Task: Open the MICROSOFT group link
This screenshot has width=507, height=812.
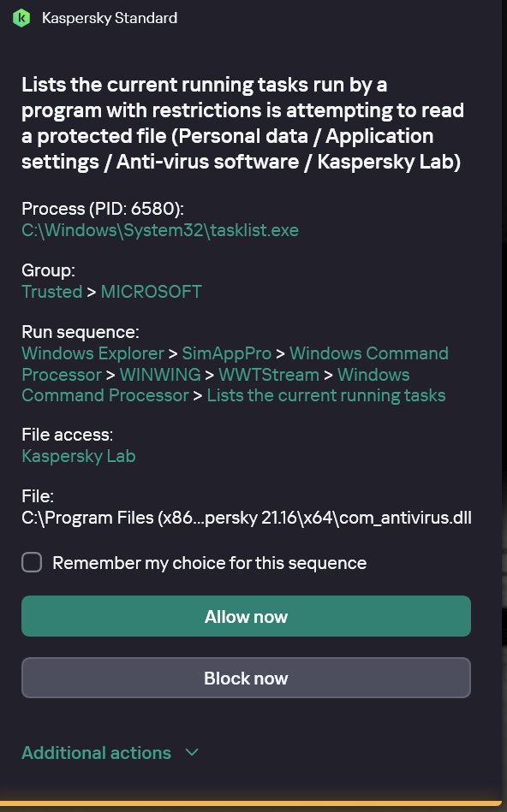Action: (151, 292)
